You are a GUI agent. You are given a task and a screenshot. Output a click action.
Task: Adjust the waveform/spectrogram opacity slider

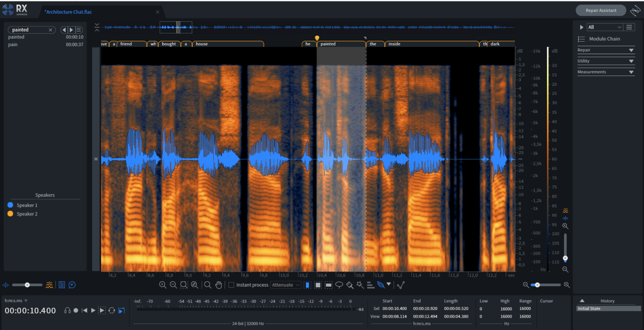click(27, 285)
